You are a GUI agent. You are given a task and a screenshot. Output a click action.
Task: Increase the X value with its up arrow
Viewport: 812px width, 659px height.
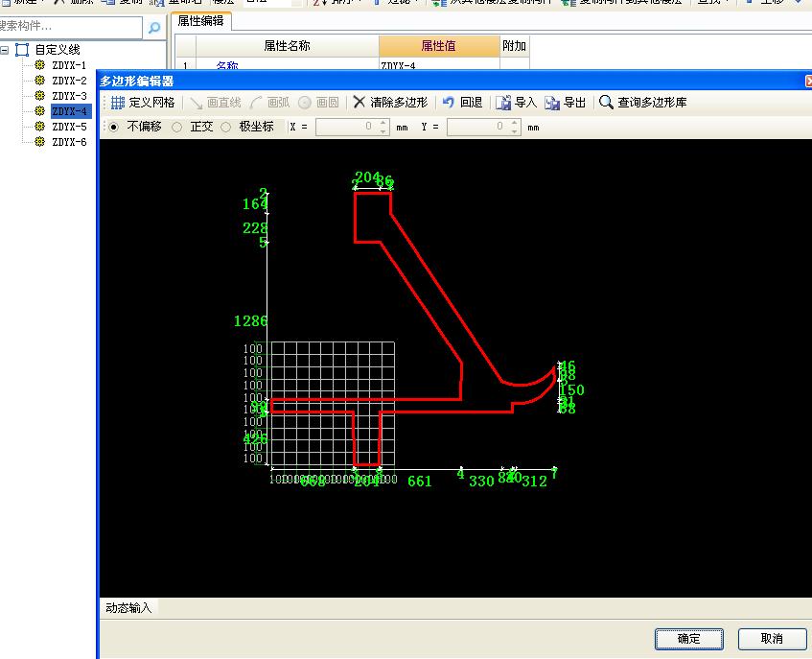point(383,123)
